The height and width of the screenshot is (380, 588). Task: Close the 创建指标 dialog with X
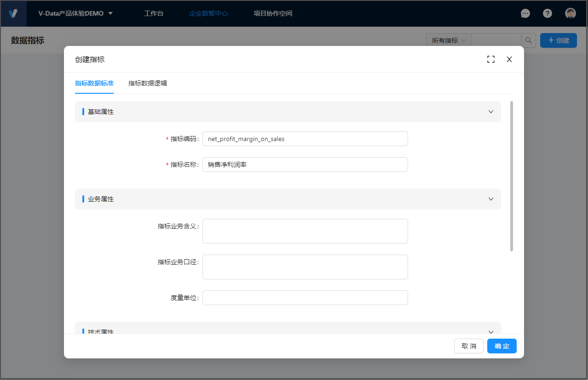(x=509, y=59)
